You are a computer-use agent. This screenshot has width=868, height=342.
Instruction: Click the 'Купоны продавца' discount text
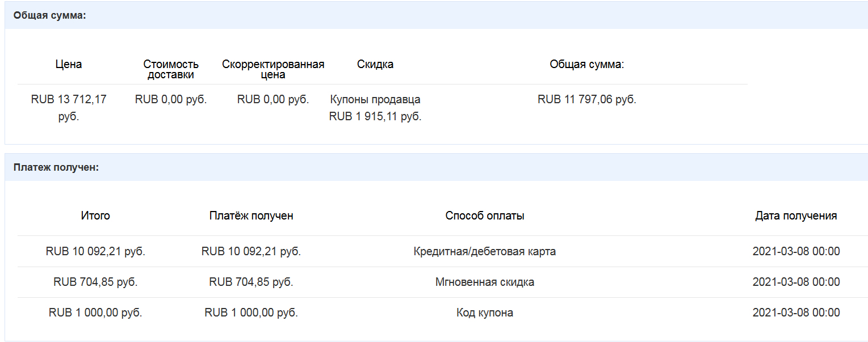coord(375,99)
